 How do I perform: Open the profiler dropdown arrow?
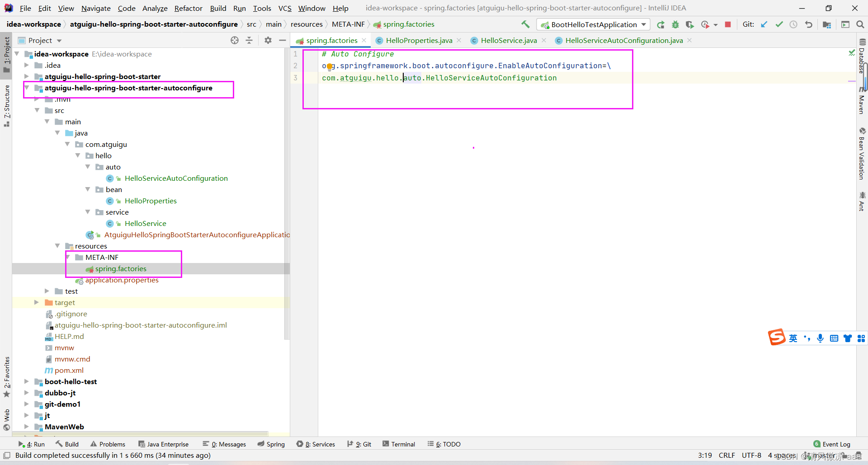[716, 25]
